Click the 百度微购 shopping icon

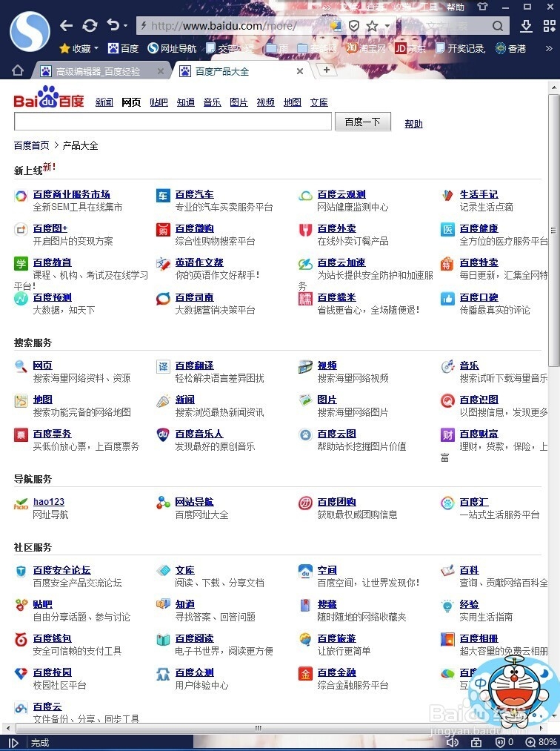tap(163, 230)
